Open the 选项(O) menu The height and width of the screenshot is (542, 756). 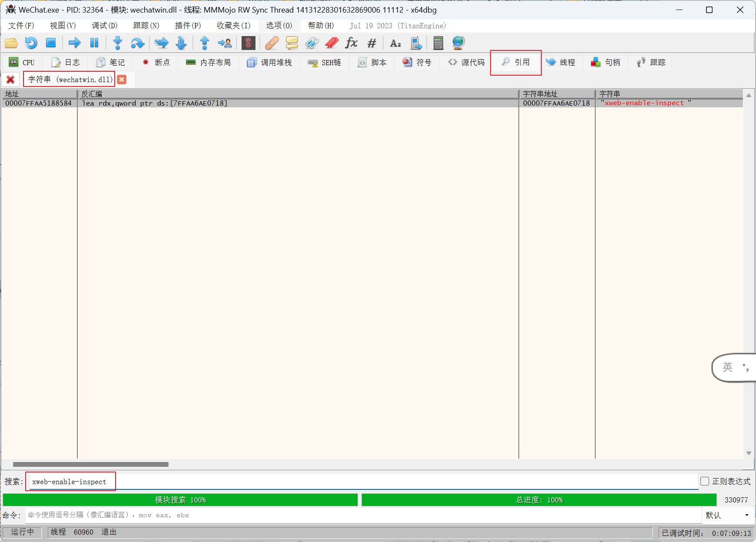click(279, 26)
